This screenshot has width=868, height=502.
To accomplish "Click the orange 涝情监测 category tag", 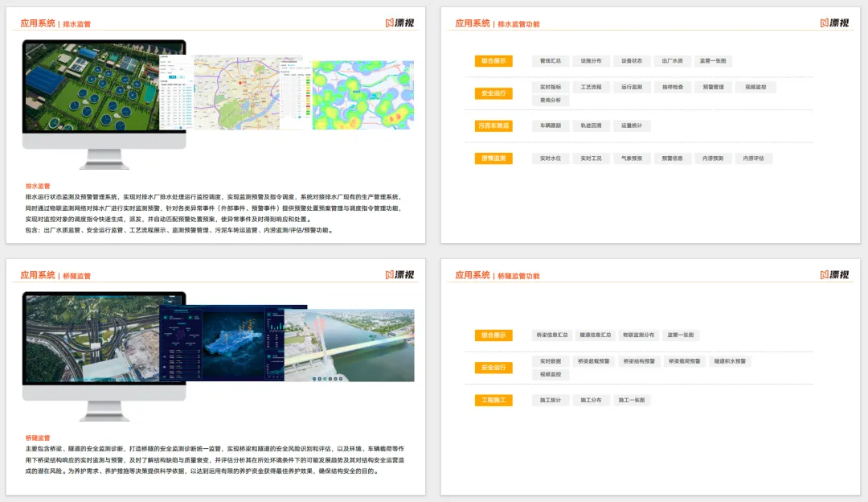I will pyautogui.click(x=493, y=158).
